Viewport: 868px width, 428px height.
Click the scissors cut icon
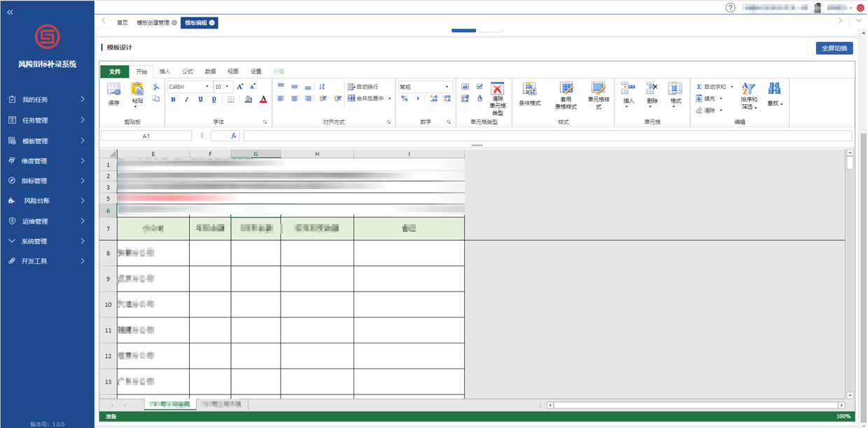[x=156, y=87]
